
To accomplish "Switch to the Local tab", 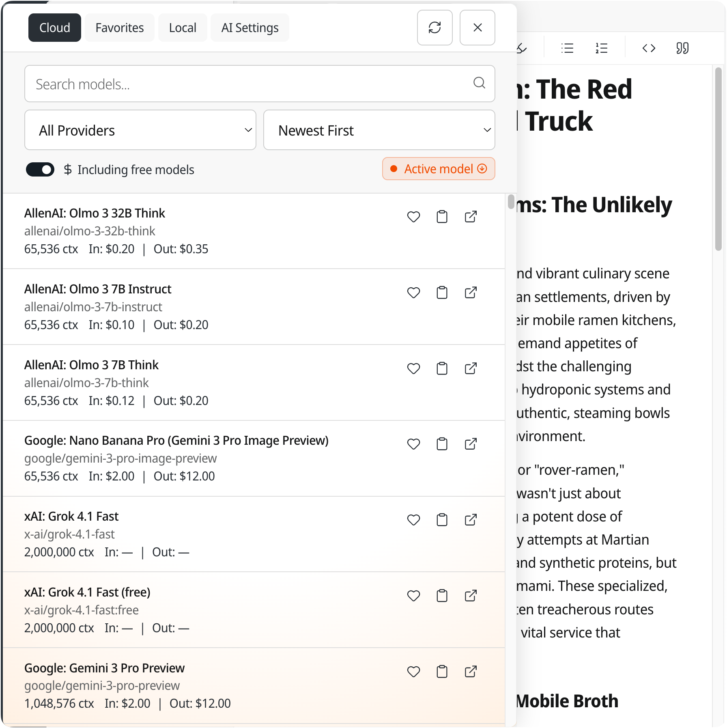I will (x=183, y=28).
